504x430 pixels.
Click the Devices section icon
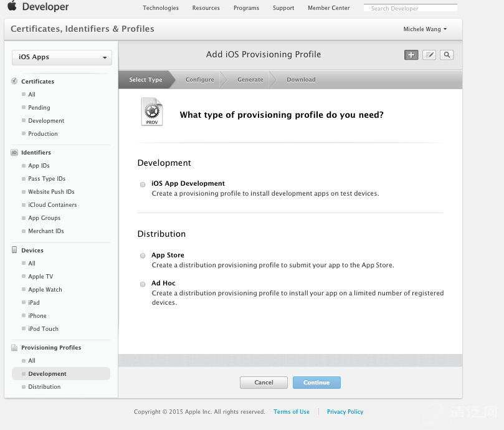[14, 250]
